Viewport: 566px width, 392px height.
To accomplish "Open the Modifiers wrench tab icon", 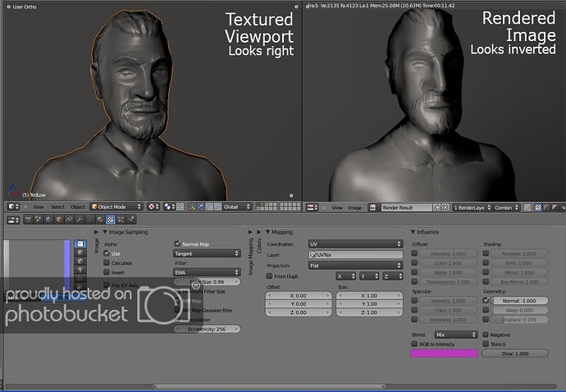I will tap(80, 220).
